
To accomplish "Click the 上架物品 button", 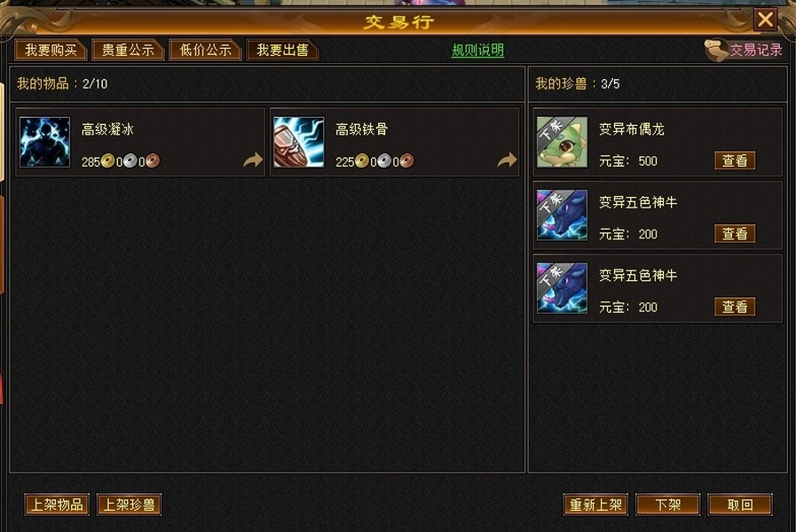I will pos(57,505).
